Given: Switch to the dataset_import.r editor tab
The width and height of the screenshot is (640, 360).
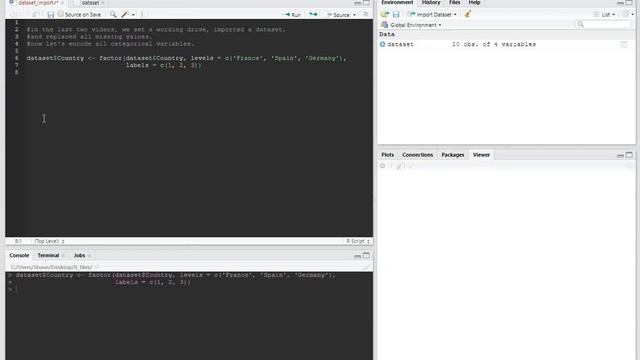Looking at the screenshot, I should [x=38, y=3].
